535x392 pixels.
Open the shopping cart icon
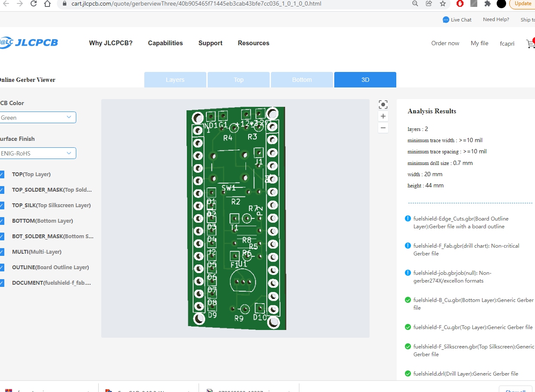(x=530, y=44)
